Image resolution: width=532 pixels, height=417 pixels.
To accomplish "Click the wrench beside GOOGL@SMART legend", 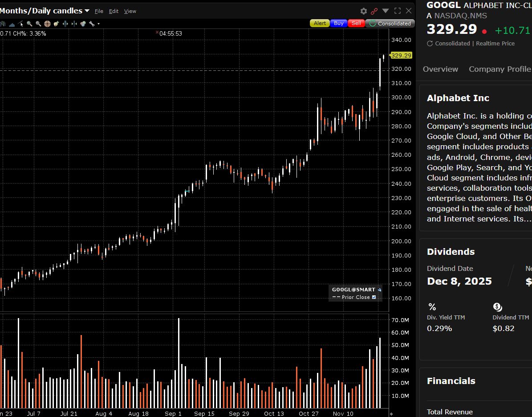I will [x=379, y=290].
